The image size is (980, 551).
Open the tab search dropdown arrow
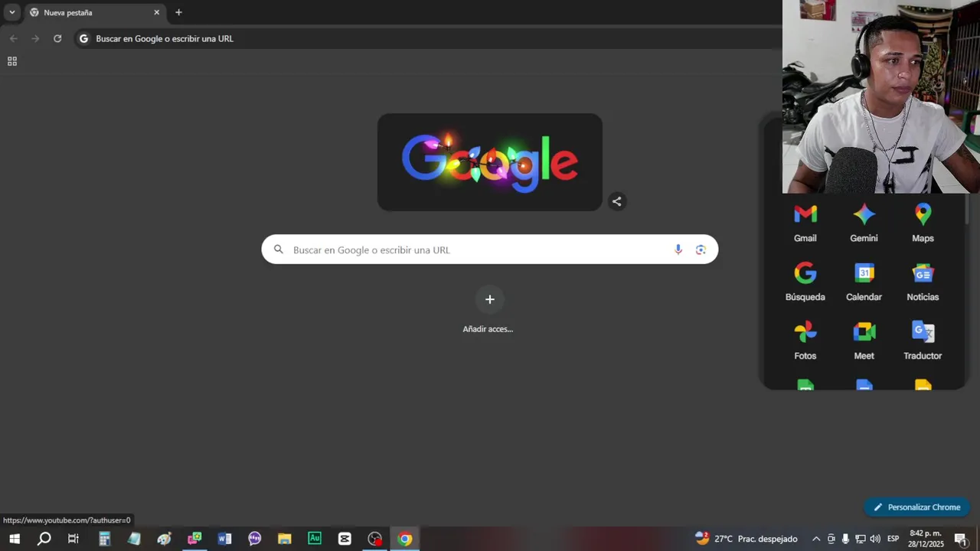[x=11, y=12]
